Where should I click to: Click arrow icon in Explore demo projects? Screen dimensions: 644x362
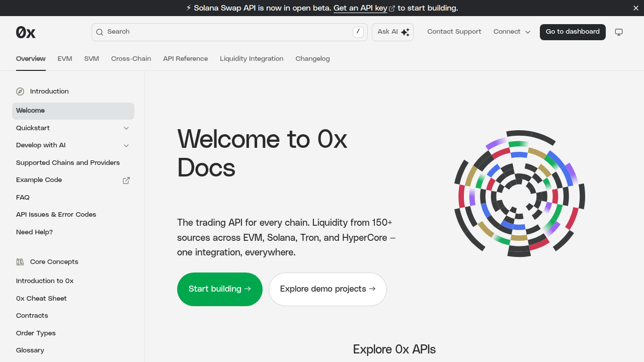coord(372,289)
